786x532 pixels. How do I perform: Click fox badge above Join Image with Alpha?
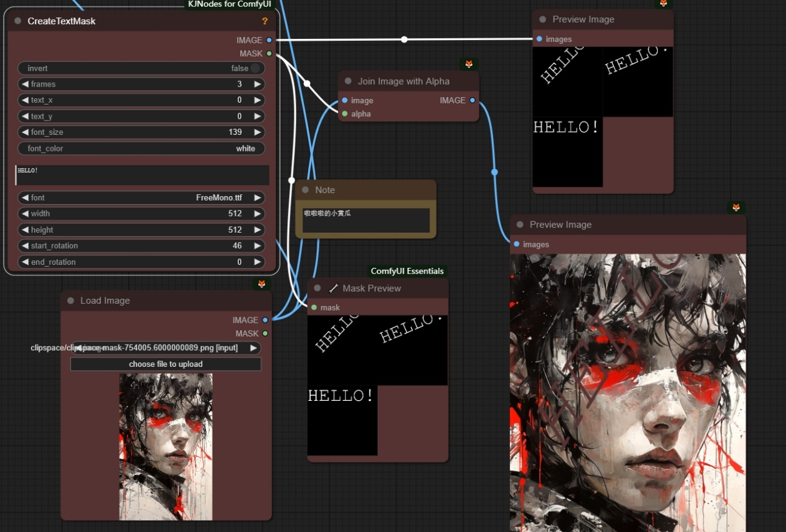(x=469, y=64)
